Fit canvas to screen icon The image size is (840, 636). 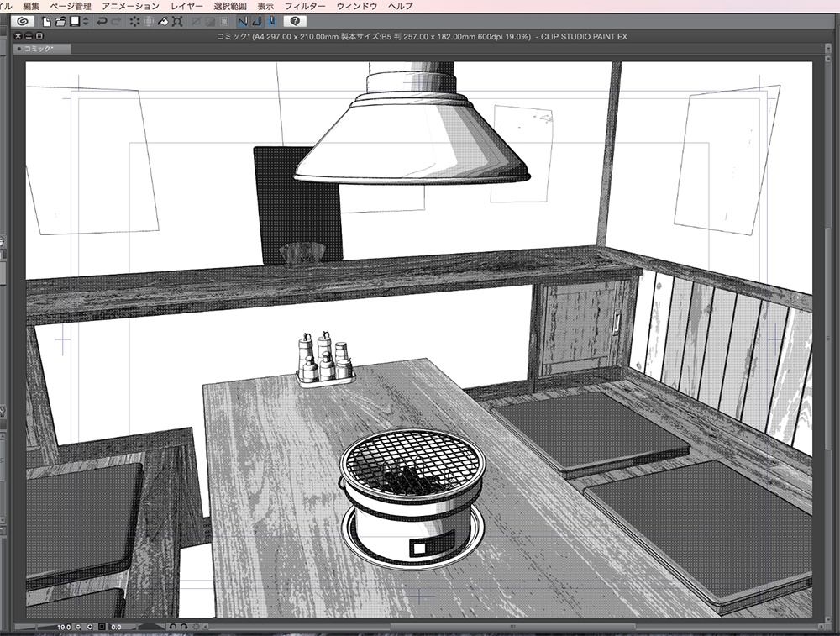(102, 627)
